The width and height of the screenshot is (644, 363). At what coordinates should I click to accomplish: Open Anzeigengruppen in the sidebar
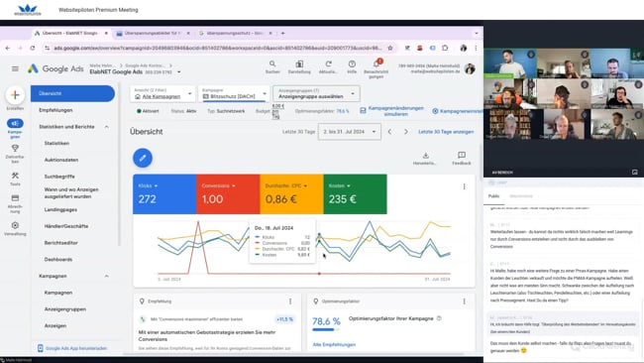click(x=65, y=309)
